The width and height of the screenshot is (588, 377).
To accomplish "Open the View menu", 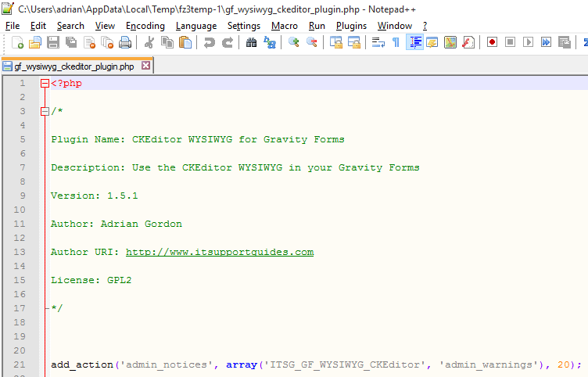I will tap(105, 26).
